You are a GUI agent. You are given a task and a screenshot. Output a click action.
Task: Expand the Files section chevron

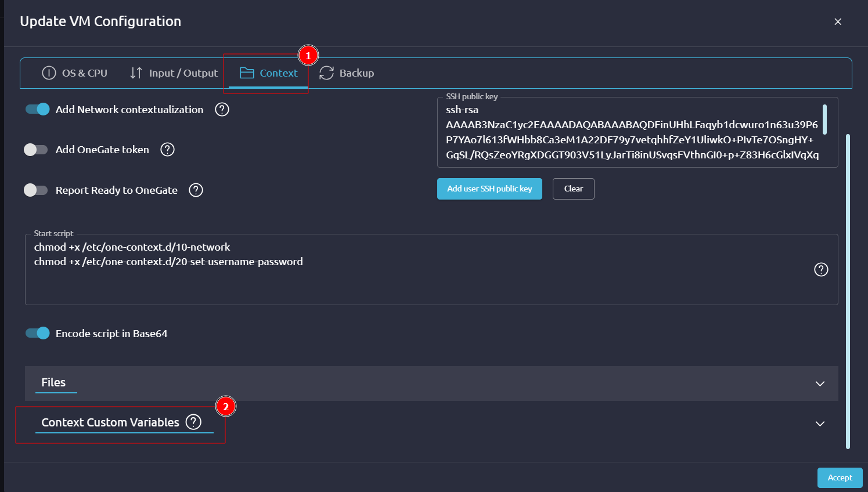[x=820, y=384]
